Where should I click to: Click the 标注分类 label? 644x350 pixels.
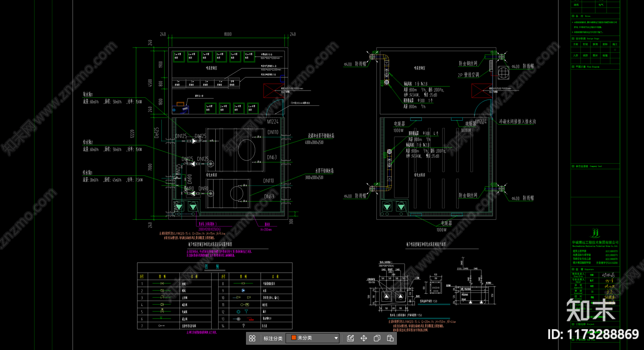273,338
